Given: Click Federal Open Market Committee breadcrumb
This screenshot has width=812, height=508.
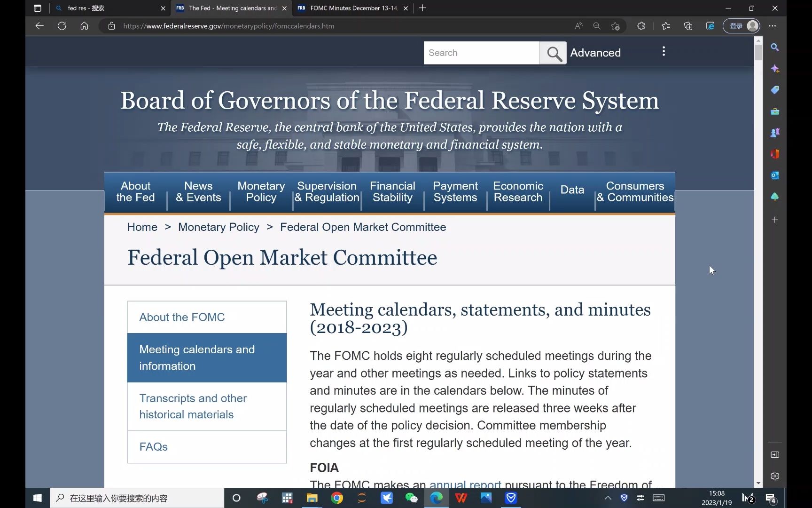Looking at the screenshot, I should coord(363,227).
